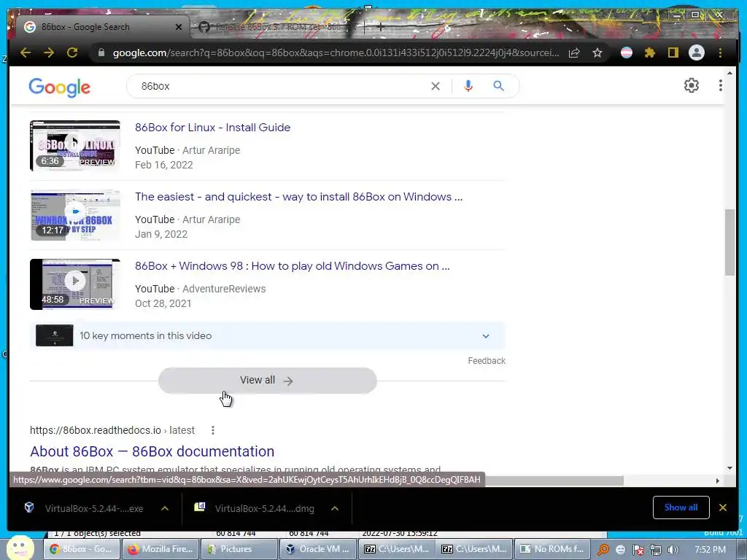747x560 pixels.
Task: Reload the Google search page
Action: [x=72, y=52]
